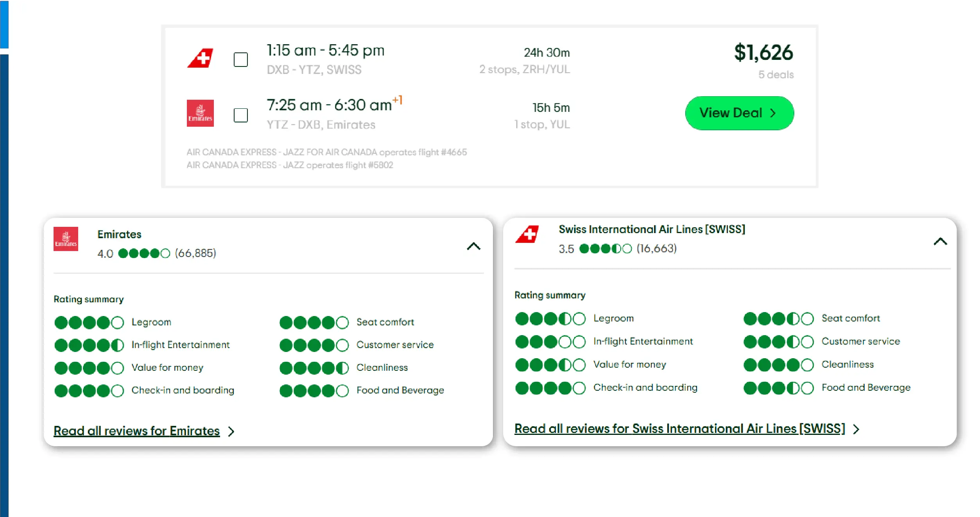Click Emirates Check-in and boarding rating bubbles
The image size is (980, 517).
pyautogui.click(x=89, y=391)
